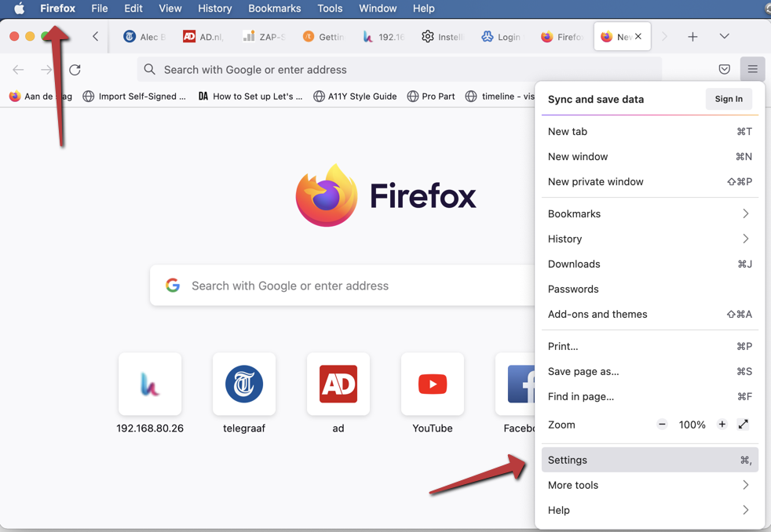Reset zoom by clicking 100%
This screenshot has height=532, width=771.
pos(692,425)
